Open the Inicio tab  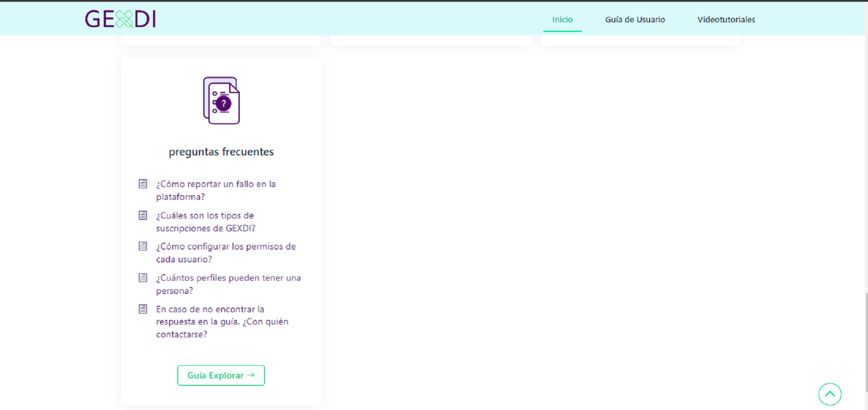point(562,20)
